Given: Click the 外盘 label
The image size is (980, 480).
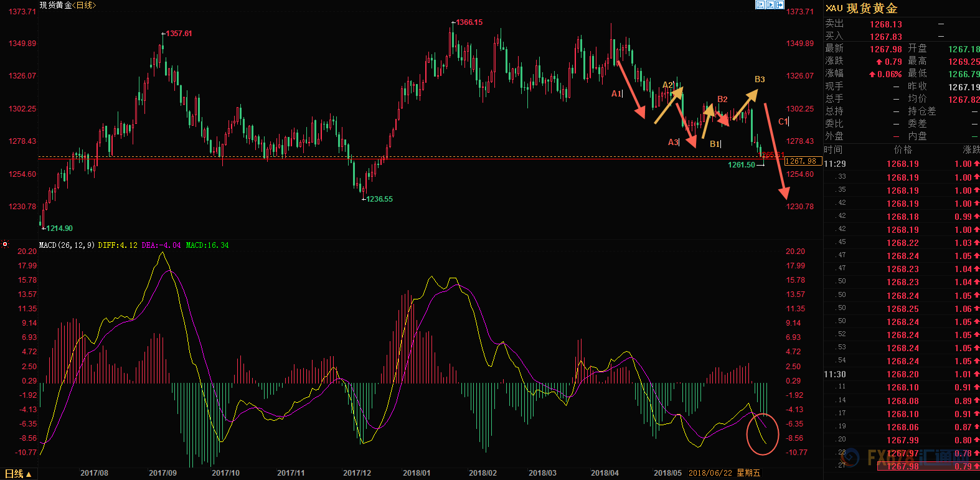Looking at the screenshot, I should click(x=834, y=136).
